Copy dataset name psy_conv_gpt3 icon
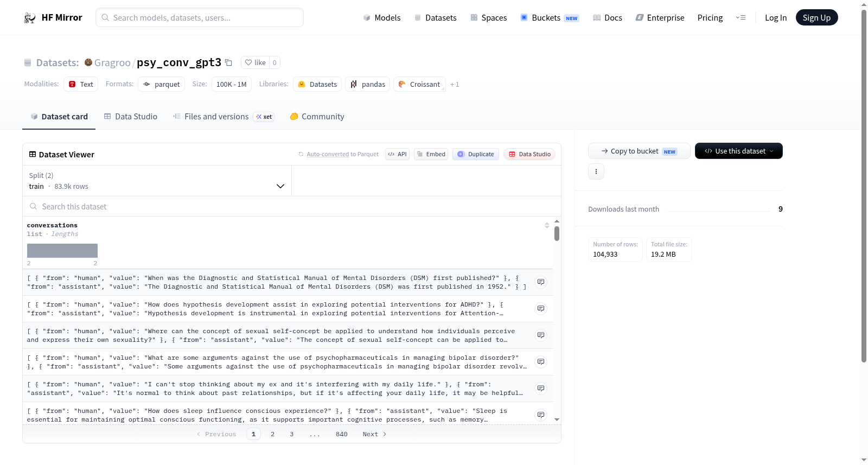Viewport: 868px width, 465px height. 228,62
